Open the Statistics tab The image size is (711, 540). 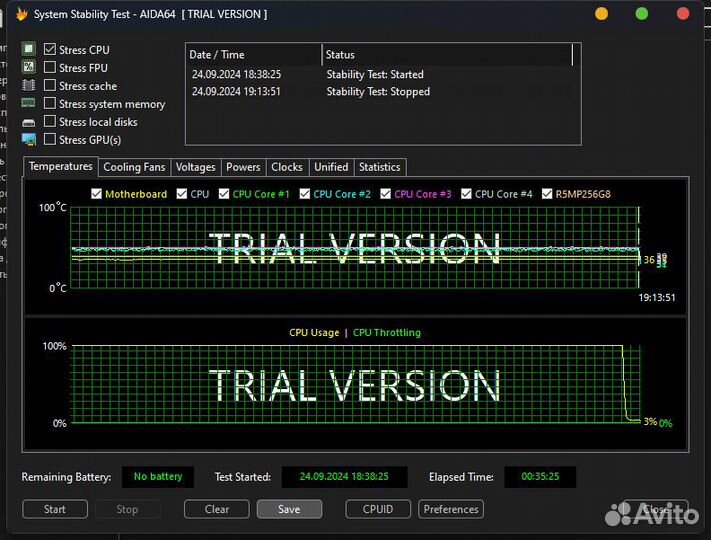click(380, 167)
